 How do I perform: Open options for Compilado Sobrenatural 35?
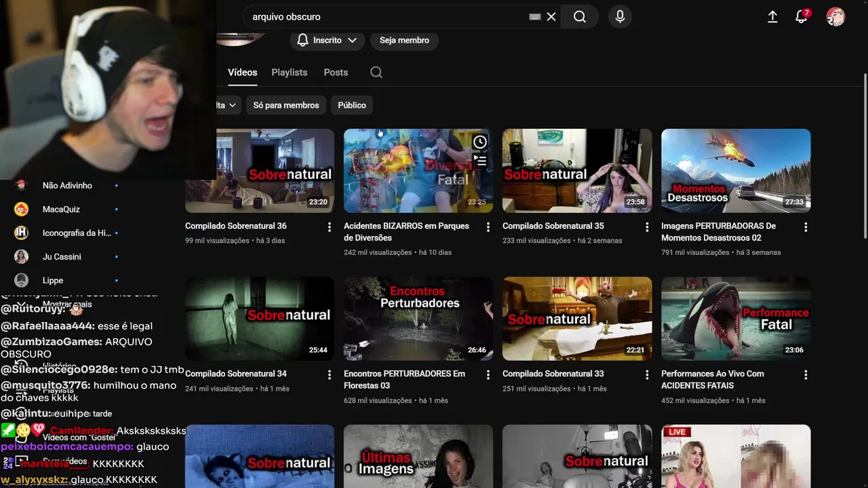click(x=647, y=227)
